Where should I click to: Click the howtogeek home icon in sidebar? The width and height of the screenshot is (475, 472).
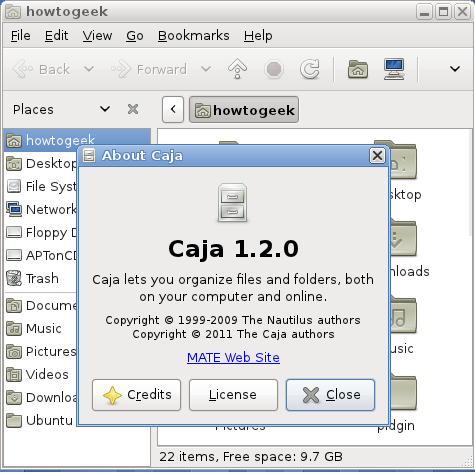(14, 140)
